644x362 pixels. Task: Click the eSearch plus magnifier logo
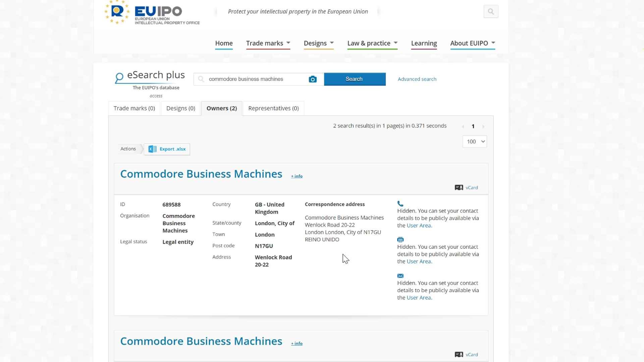tap(119, 78)
